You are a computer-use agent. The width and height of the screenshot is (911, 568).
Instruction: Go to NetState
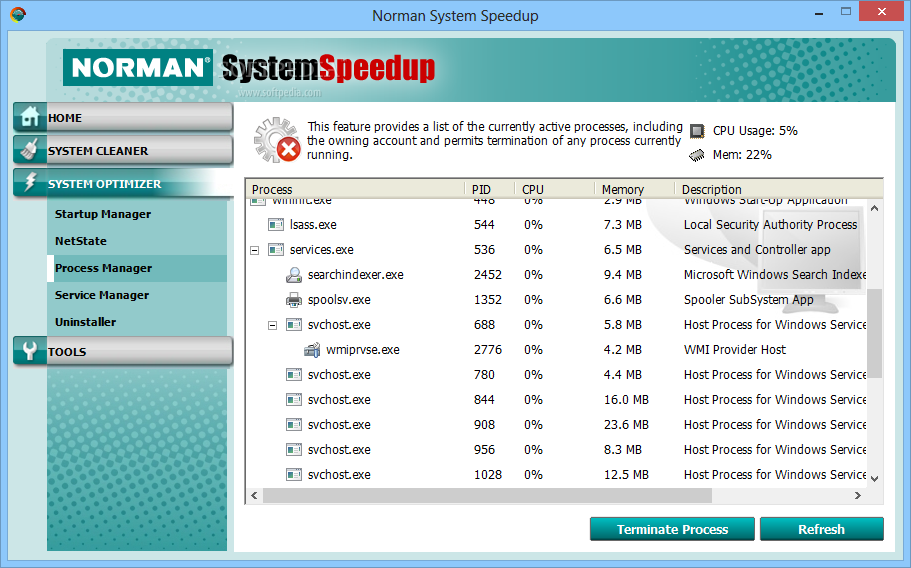81,241
